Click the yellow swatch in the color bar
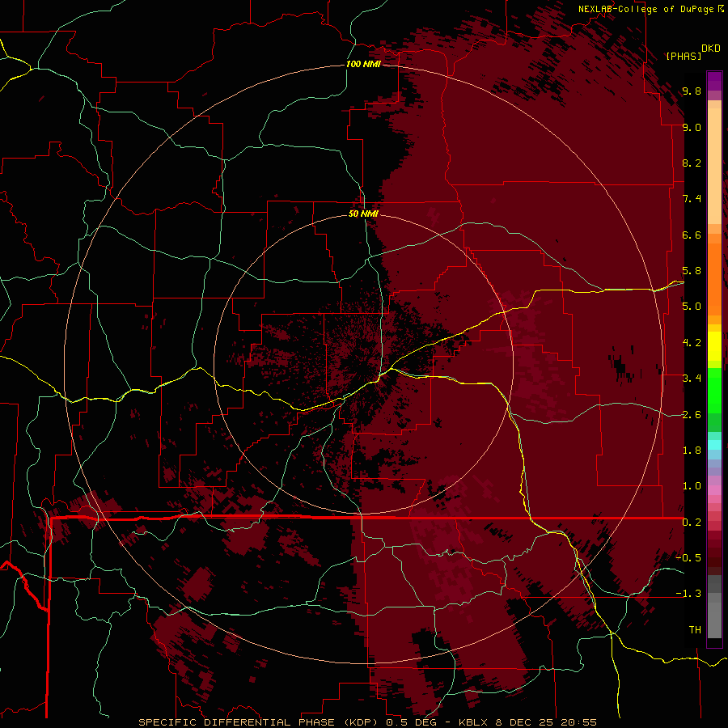Viewport: 728px width, 728px height. (714, 346)
